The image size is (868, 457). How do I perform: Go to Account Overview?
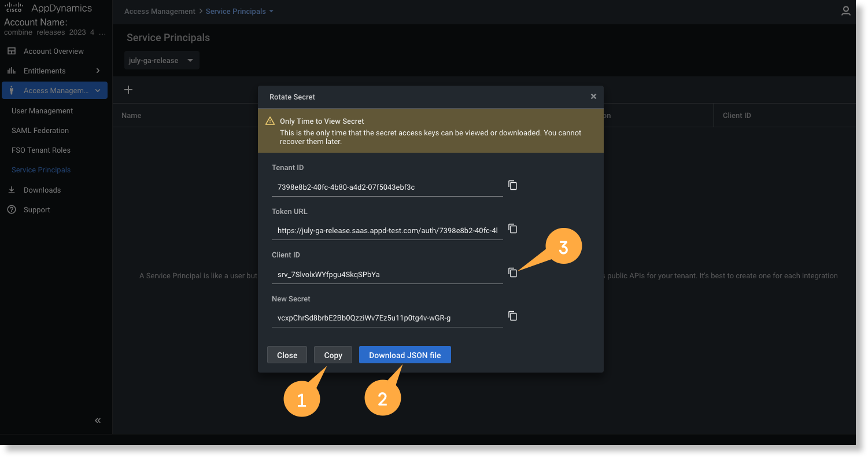(x=53, y=51)
